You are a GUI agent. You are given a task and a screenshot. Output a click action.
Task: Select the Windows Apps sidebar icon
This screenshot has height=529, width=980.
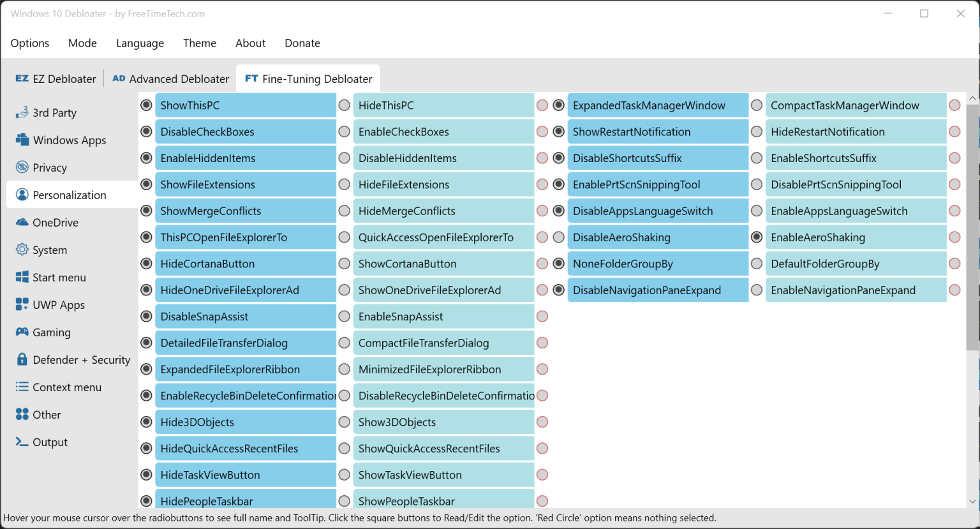pyautogui.click(x=23, y=140)
